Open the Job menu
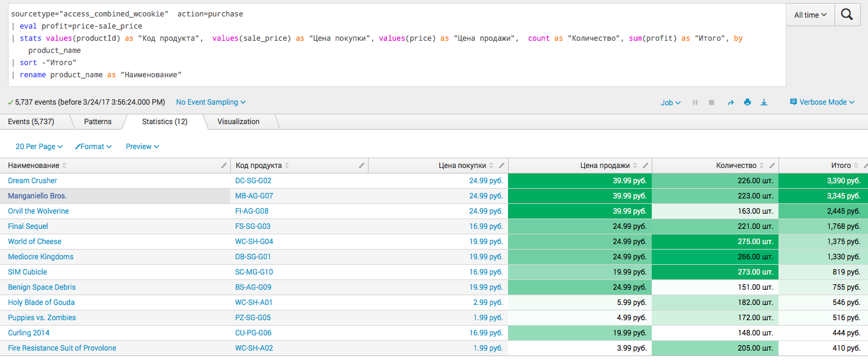 pos(670,102)
